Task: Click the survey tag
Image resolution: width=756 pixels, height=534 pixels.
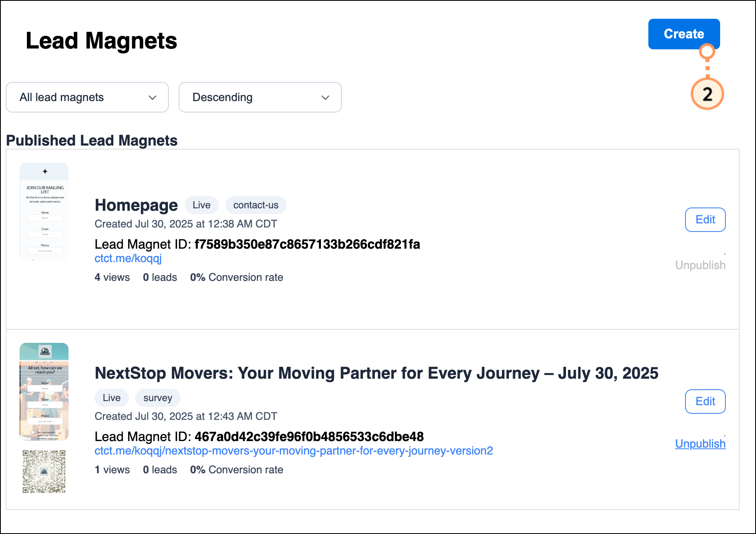Action: pyautogui.click(x=158, y=398)
